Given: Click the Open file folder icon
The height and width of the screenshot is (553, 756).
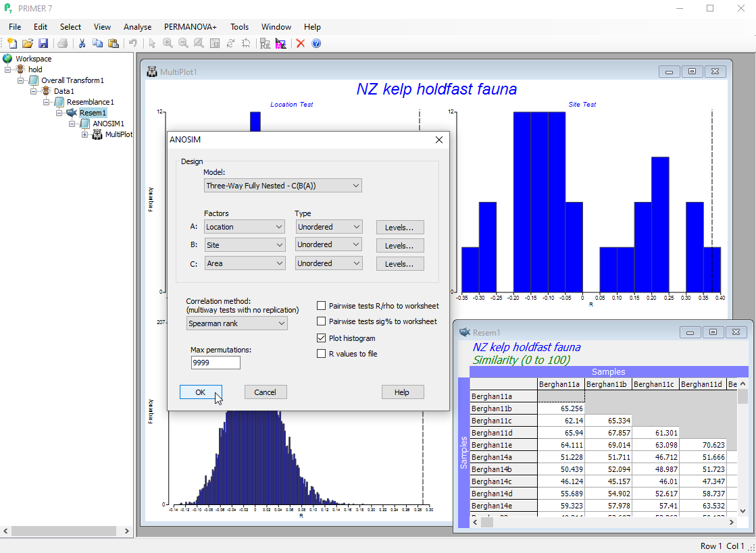Looking at the screenshot, I should click(x=28, y=43).
